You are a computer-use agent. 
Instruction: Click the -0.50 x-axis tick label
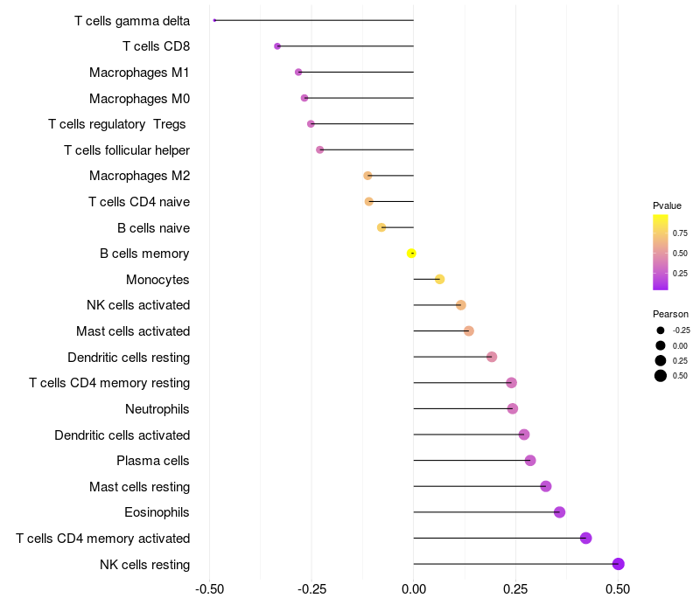[208, 590]
